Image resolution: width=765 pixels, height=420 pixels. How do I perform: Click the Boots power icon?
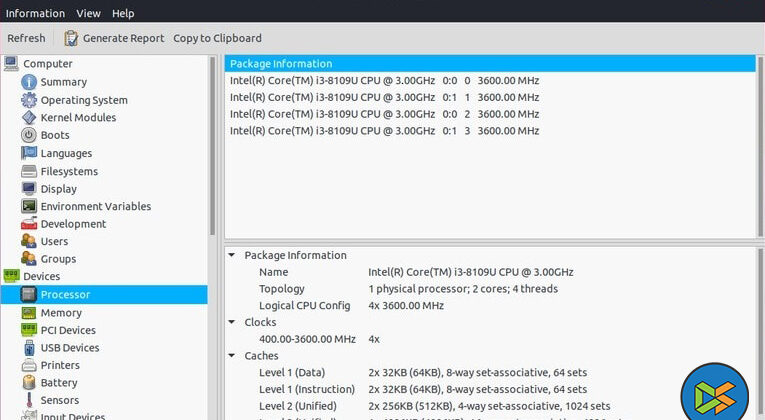(x=29, y=135)
